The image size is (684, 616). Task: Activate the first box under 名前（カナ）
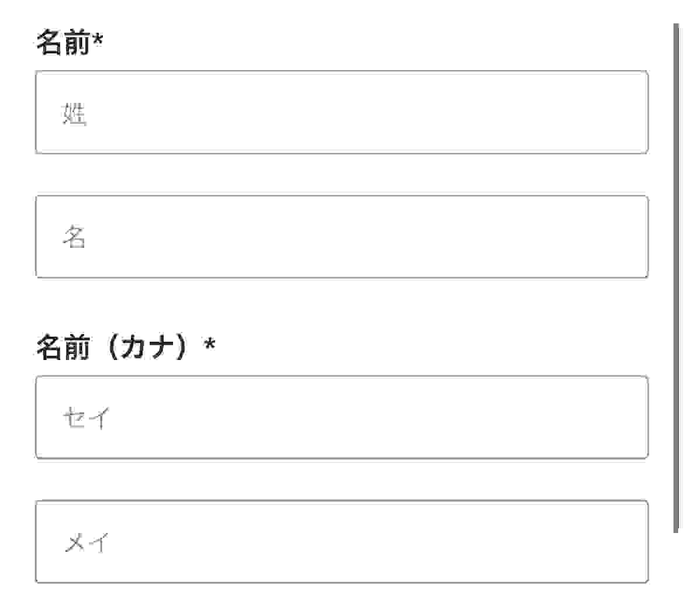tap(341, 417)
